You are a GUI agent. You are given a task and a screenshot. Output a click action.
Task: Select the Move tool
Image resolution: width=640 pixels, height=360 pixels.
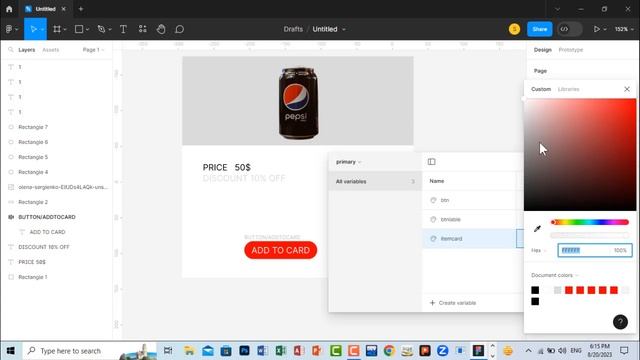click(x=33, y=29)
